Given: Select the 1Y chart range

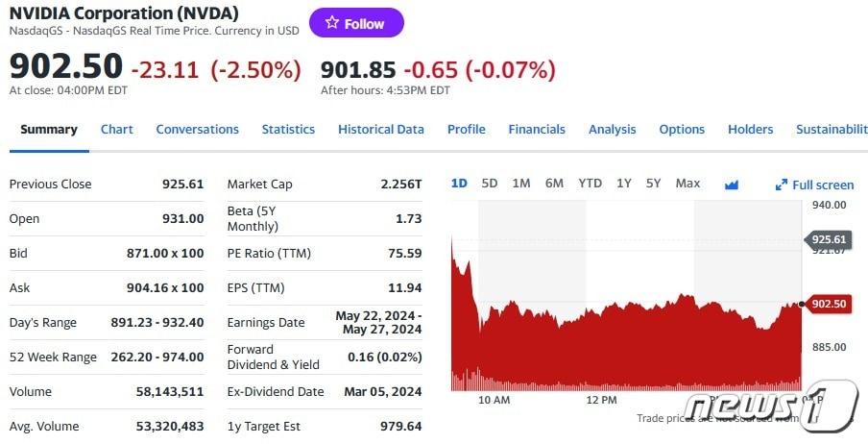Looking at the screenshot, I should [x=624, y=184].
